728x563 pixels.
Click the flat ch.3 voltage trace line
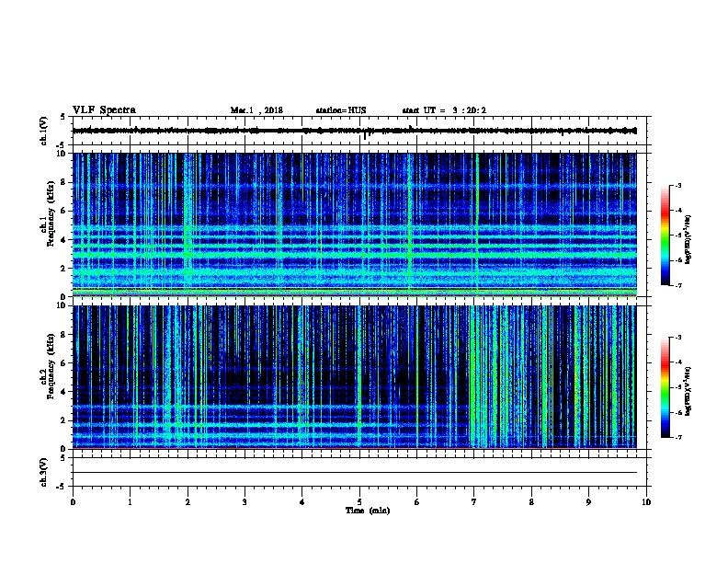point(355,473)
